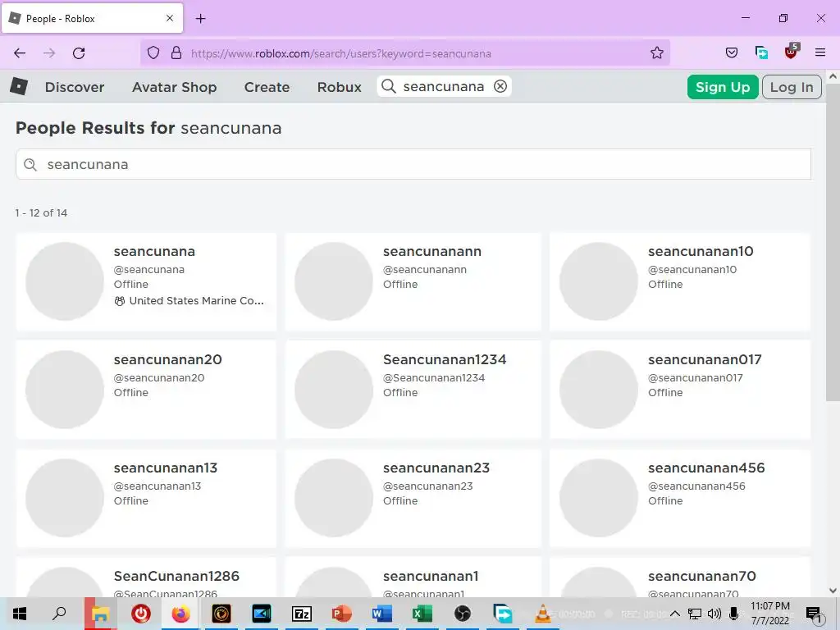Click the Firefox taskbar icon
This screenshot has height=630, width=840.
coord(180,614)
